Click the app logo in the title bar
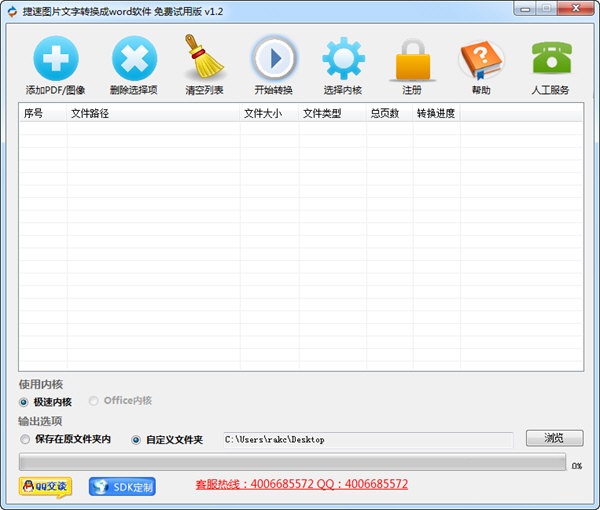This screenshot has height=510, width=600. (x=13, y=11)
